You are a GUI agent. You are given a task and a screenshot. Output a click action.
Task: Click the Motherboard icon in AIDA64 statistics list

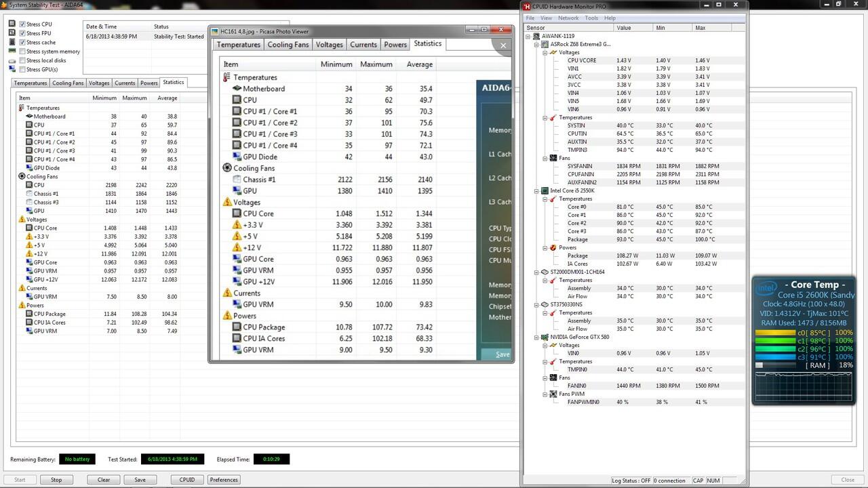point(29,117)
